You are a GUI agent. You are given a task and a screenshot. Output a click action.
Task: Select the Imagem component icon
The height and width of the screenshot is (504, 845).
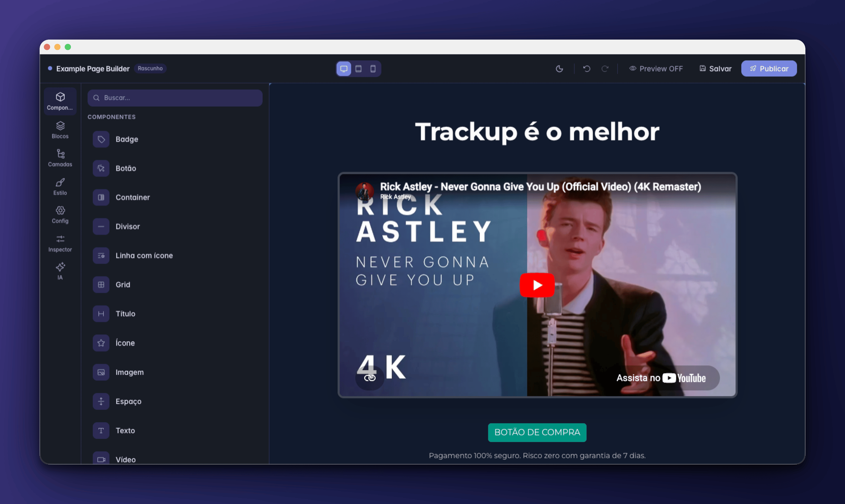click(101, 372)
